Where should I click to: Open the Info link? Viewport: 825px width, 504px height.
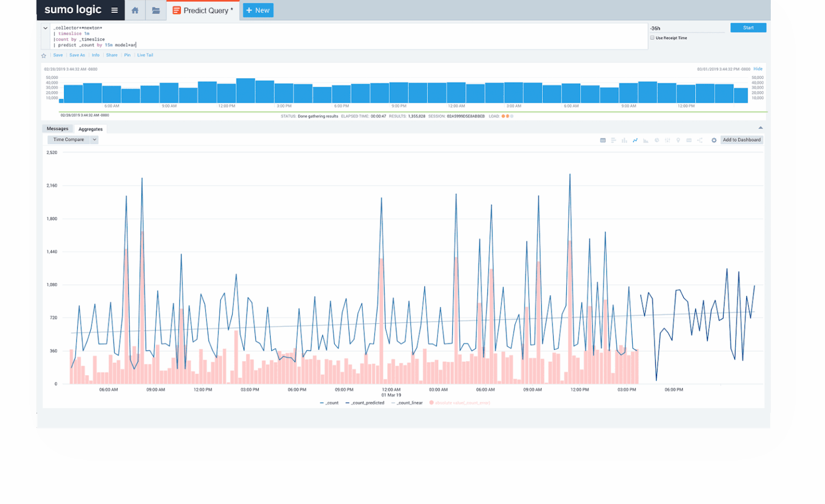[96, 55]
